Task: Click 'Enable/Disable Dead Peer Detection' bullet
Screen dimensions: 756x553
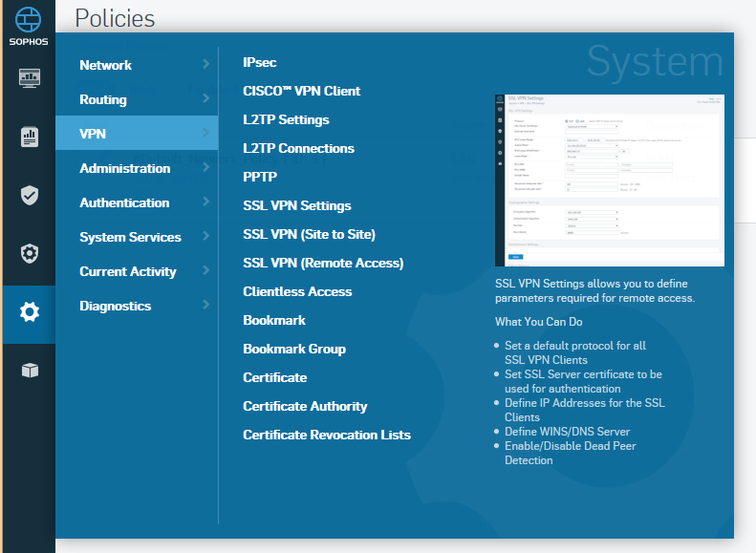Action: (571, 454)
